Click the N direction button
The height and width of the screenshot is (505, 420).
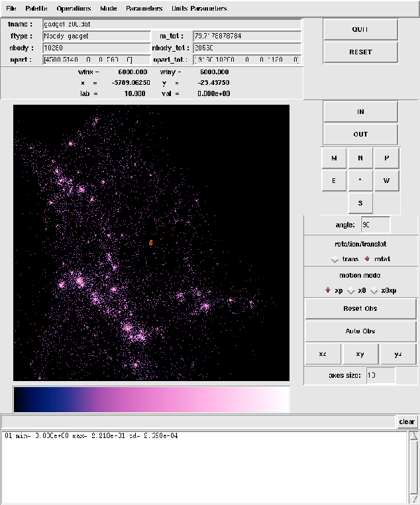360,158
